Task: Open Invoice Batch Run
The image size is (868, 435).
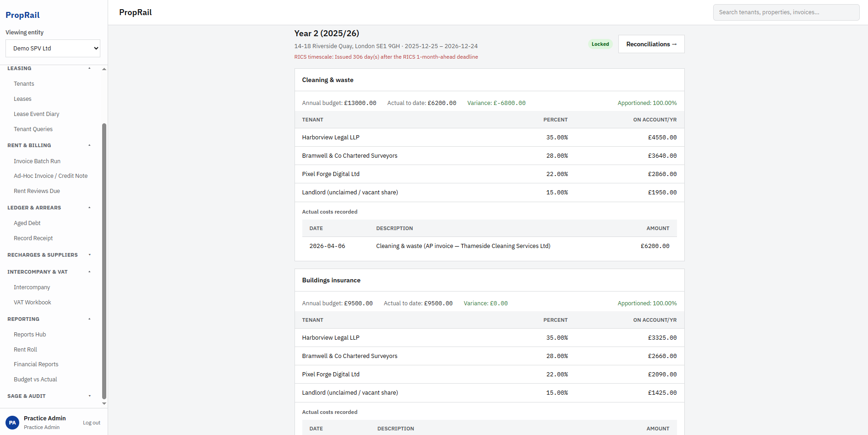Action: [37, 161]
